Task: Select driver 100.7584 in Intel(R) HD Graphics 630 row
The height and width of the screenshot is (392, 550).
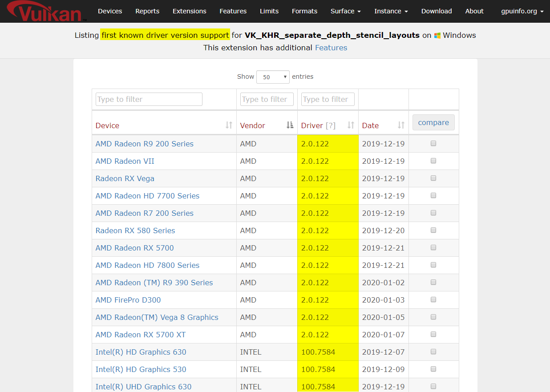Action: [x=318, y=352]
